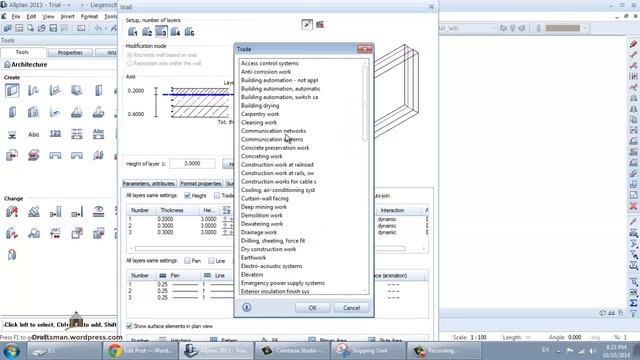The height and width of the screenshot is (360, 640).
Task: Select Recreate wall based on axis option
Action: coord(129,55)
